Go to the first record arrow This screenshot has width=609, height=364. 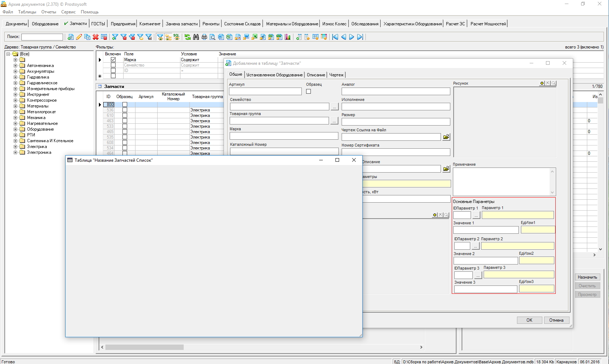[x=335, y=37]
